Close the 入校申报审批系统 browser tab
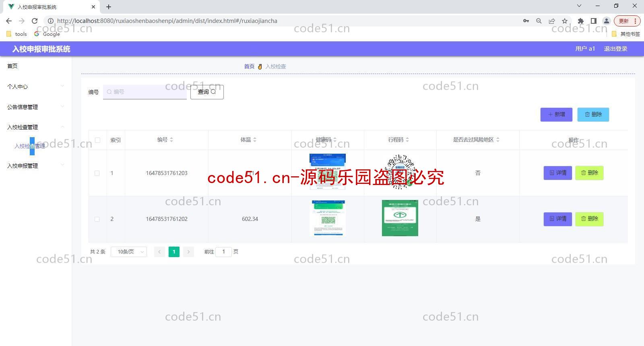 (x=93, y=7)
